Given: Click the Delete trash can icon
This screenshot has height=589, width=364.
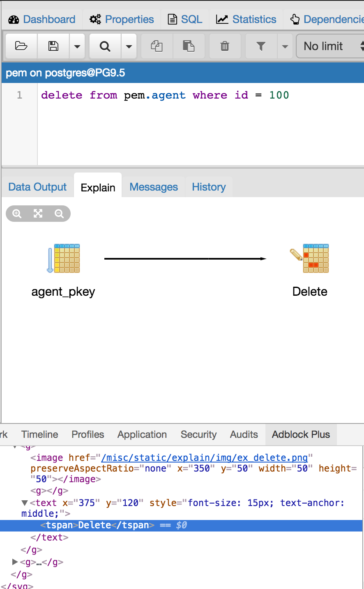Looking at the screenshot, I should [x=225, y=46].
